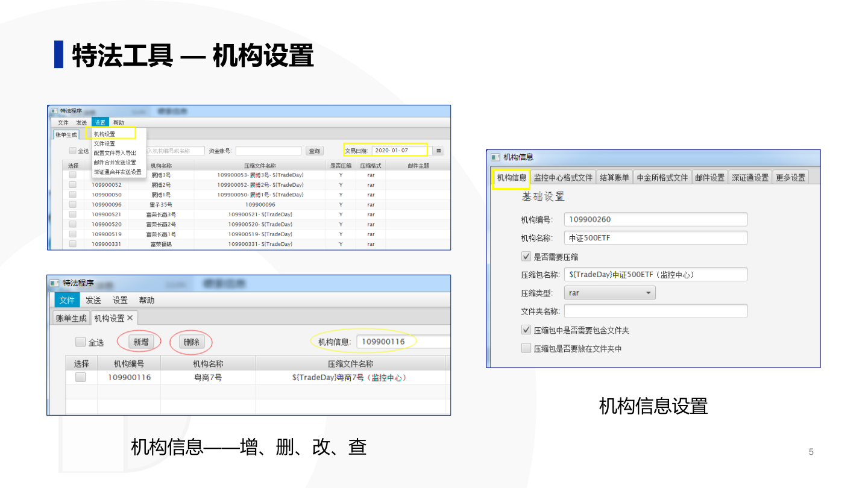Select the 展博2号 name cell
The height and width of the screenshot is (488, 868).
(x=161, y=185)
